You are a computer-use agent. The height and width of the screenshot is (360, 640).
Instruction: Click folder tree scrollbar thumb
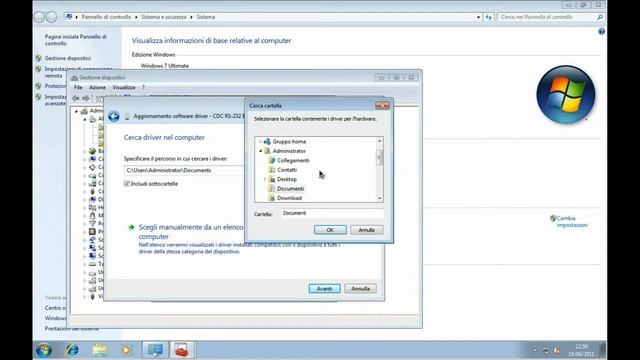[380, 157]
